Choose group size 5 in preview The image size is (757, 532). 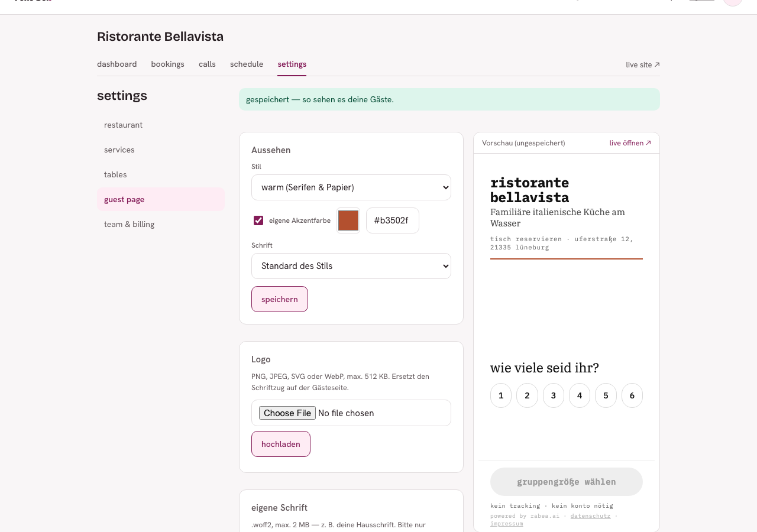coord(606,395)
